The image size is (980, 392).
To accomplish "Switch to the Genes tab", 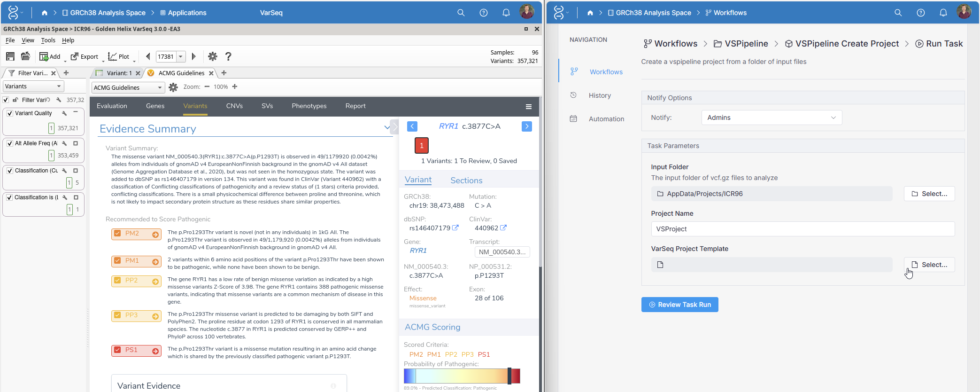I will pos(155,106).
